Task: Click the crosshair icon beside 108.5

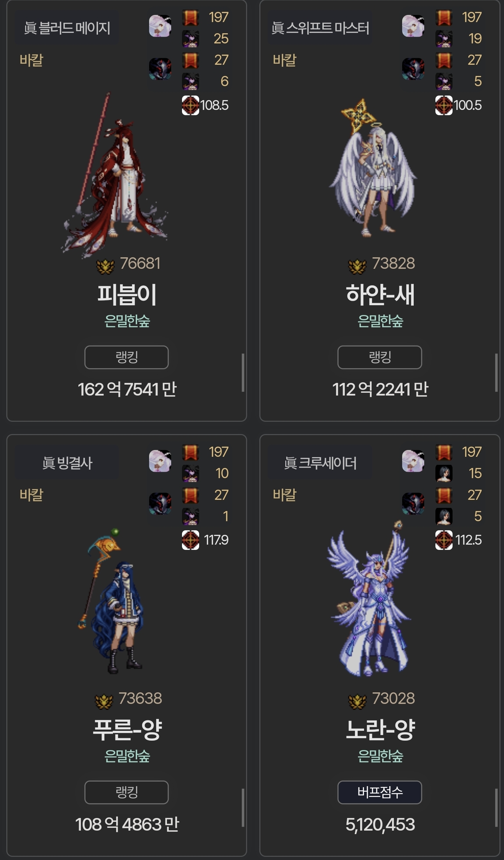Action: (x=190, y=105)
